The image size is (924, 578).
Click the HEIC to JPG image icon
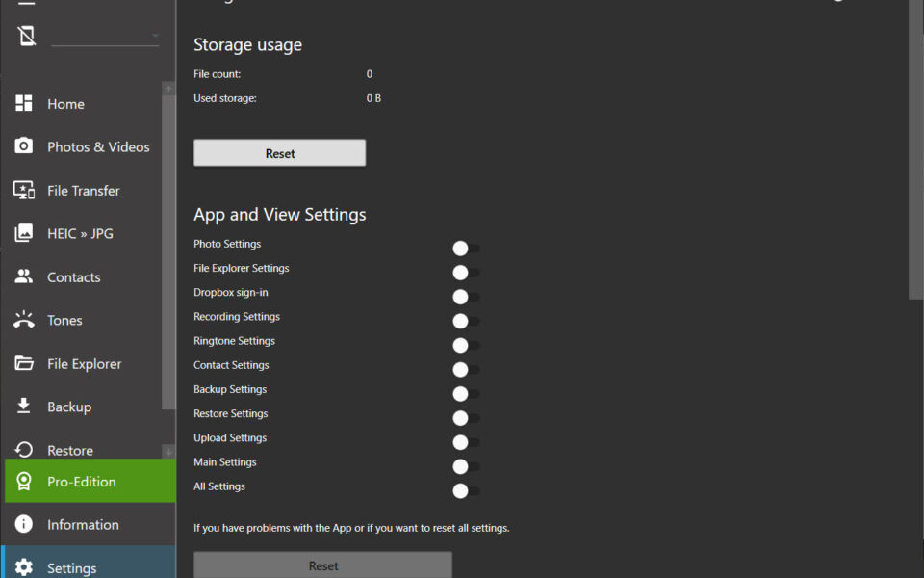pos(23,233)
